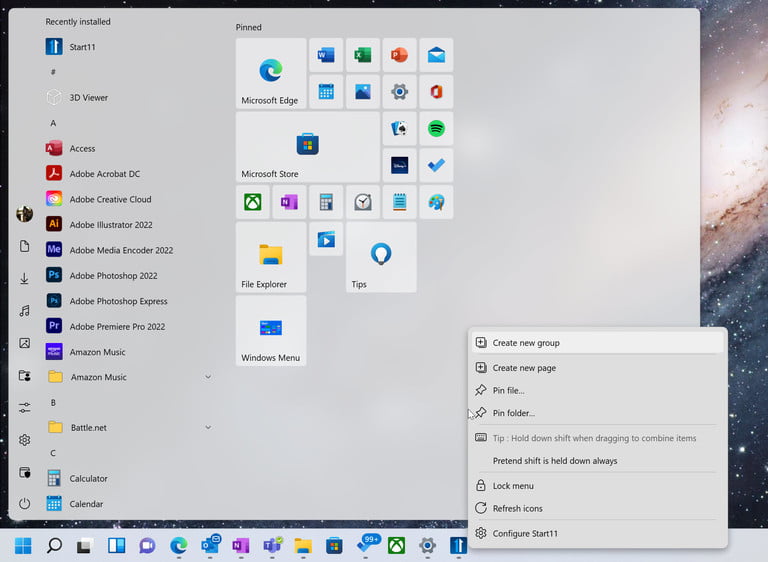Open Outlook on the taskbar
The width and height of the screenshot is (768, 562).
[x=211, y=544]
